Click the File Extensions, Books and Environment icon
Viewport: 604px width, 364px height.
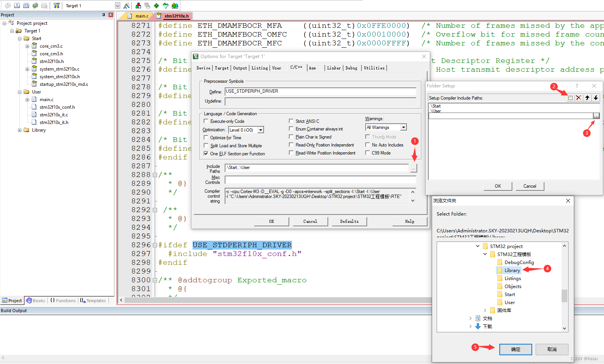[138, 5]
